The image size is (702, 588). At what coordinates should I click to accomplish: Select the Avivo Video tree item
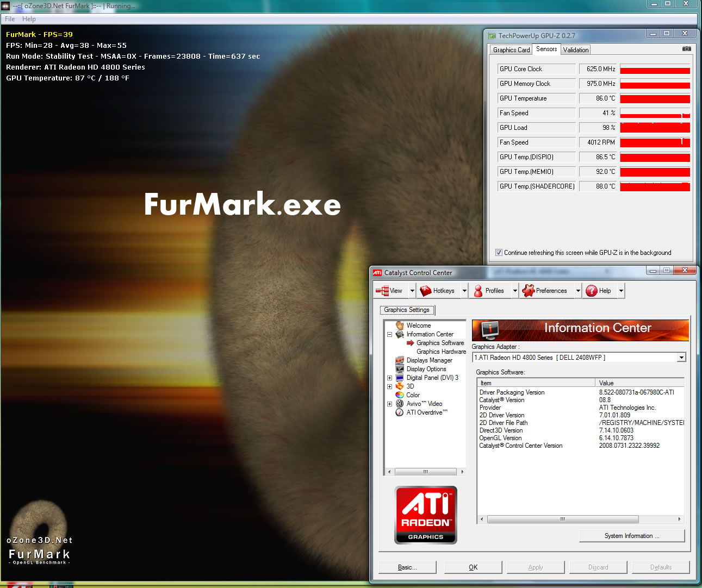(424, 404)
